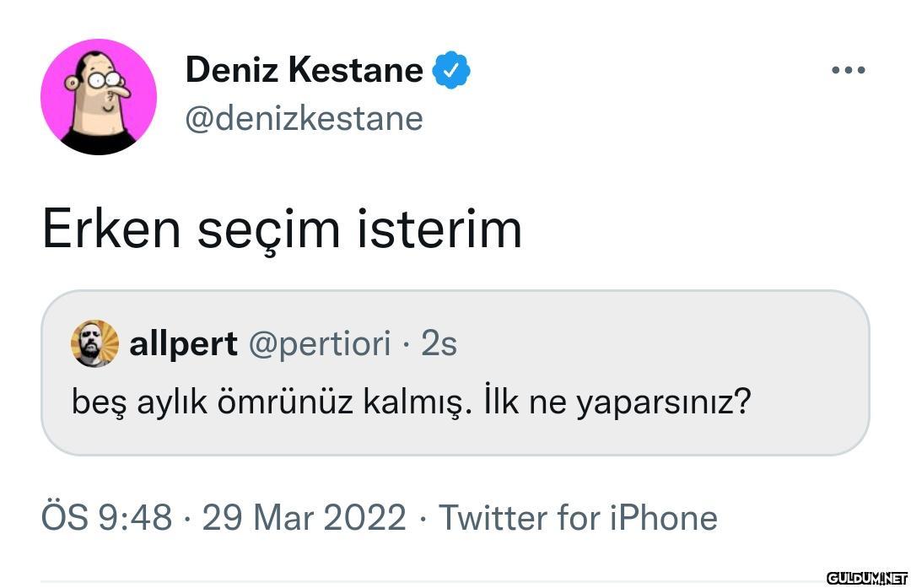Open the @denizkestane handle
The width and height of the screenshot is (911, 588).
click(304, 118)
